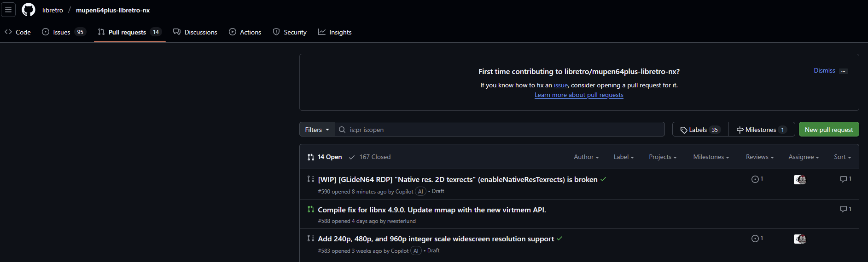This screenshot has width=868, height=262.
Task: Click the comment count icon on PR #590
Action: point(845,179)
